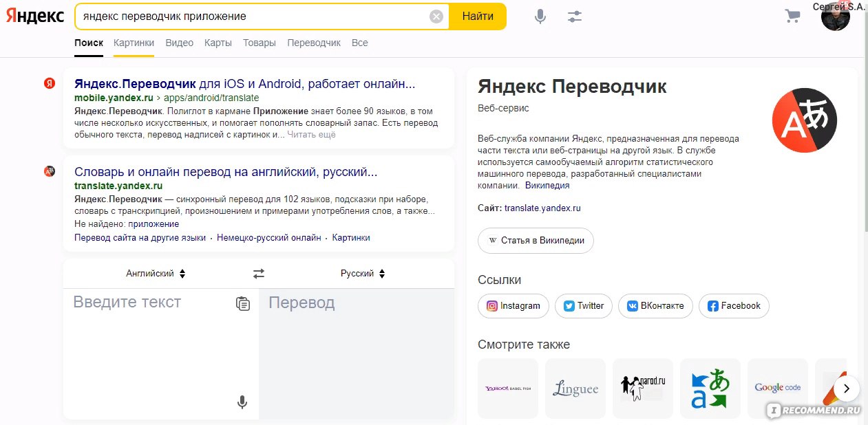Viewport: 868px width, 425px height.
Task: Click the carousel next arrow
Action: [847, 389]
